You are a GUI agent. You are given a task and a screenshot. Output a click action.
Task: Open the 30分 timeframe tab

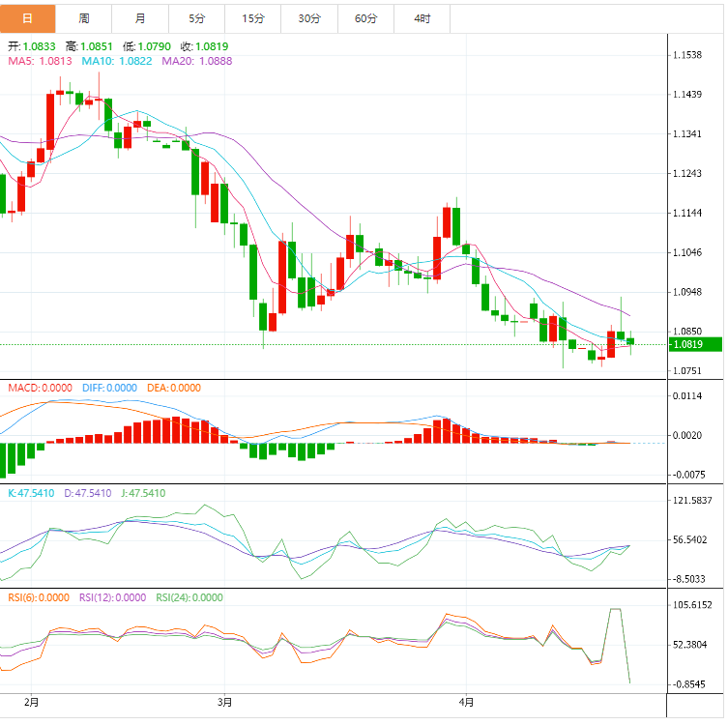309,18
